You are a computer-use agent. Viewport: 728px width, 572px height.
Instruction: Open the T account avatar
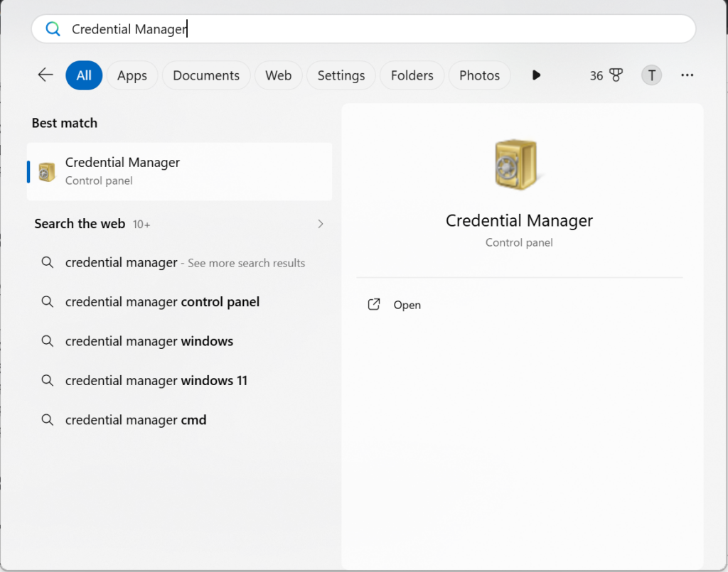(x=651, y=75)
